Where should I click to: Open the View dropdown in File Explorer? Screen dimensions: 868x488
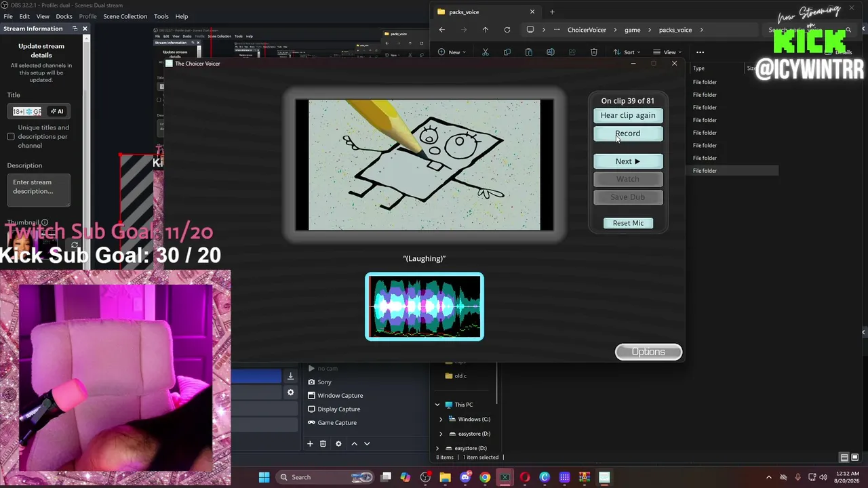pyautogui.click(x=667, y=52)
